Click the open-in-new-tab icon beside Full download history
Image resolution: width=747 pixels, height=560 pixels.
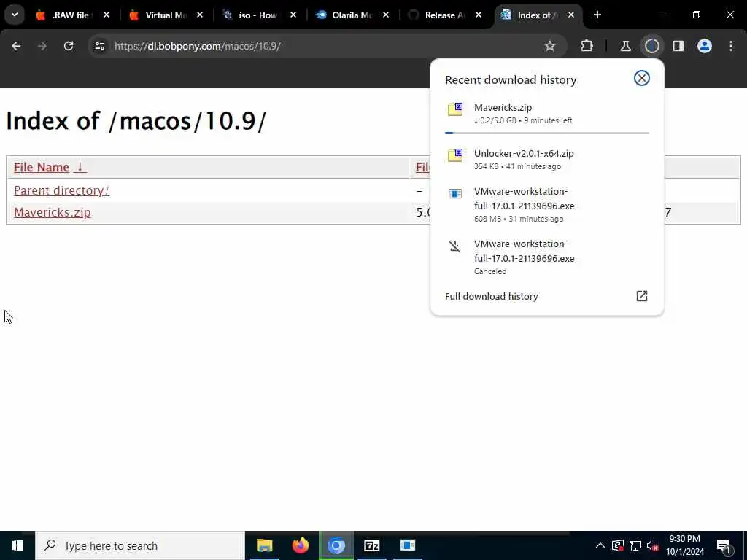pyautogui.click(x=642, y=296)
